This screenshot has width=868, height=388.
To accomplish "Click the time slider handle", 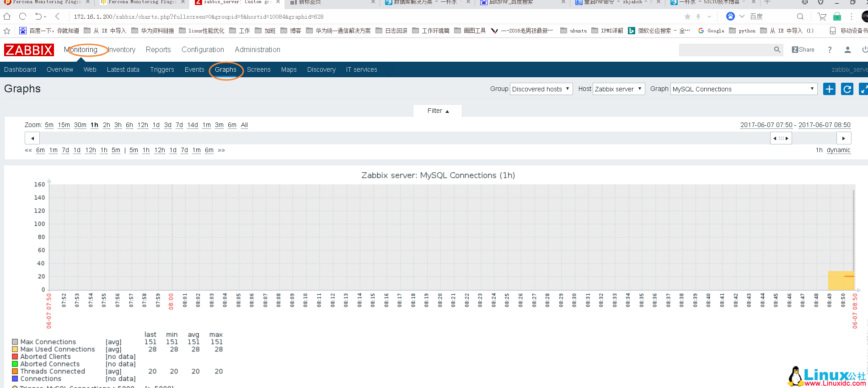I will (x=781, y=138).
